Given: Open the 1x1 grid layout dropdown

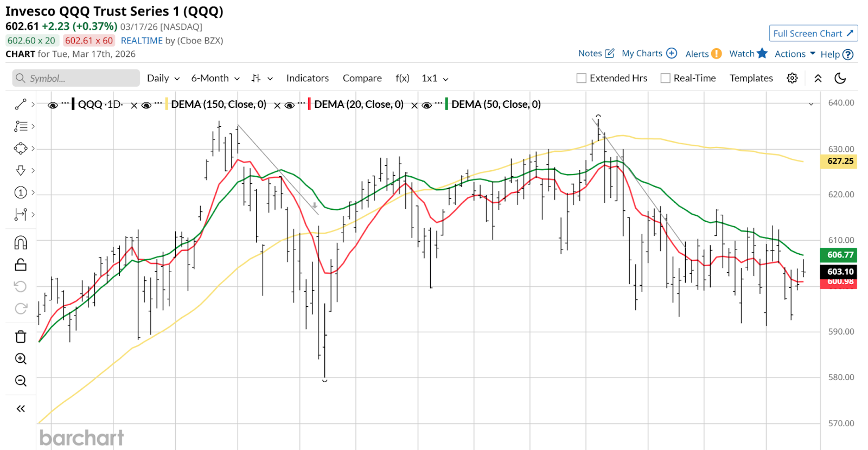Looking at the screenshot, I should (x=435, y=78).
